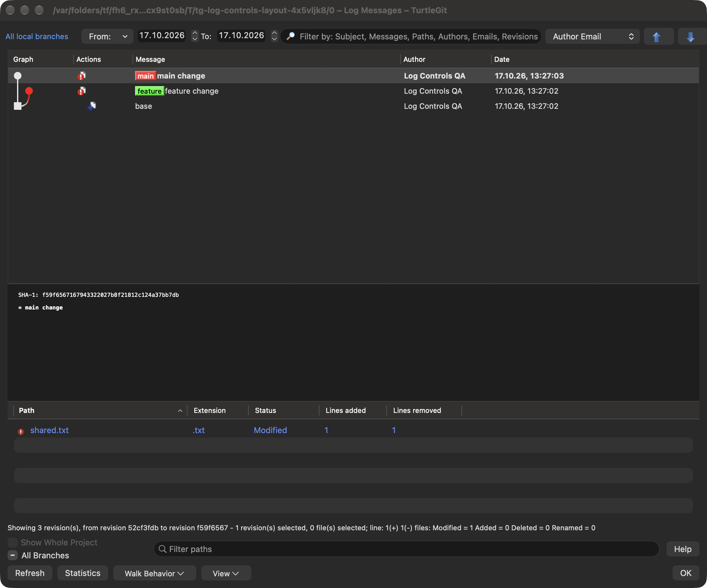Click the SHA-1 hash line in the message pane

(x=98, y=295)
